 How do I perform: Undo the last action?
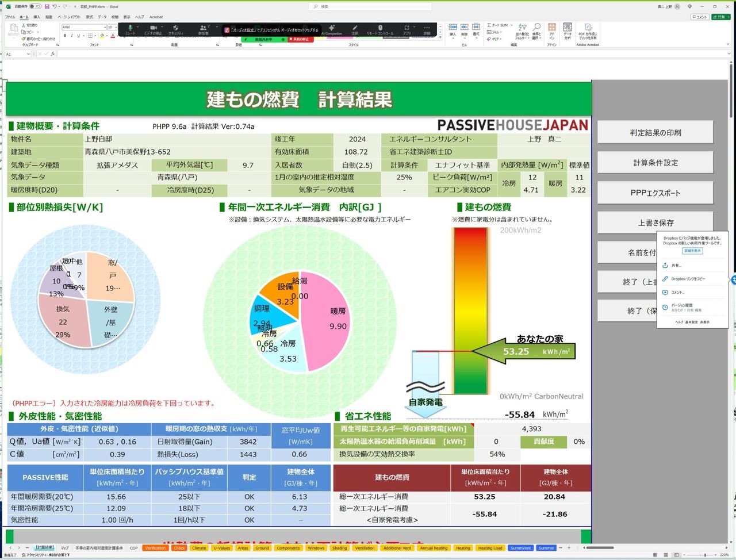click(x=55, y=6)
